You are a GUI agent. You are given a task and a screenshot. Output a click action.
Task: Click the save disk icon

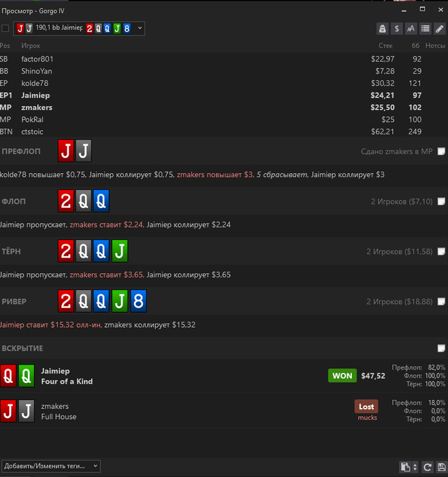(441, 467)
